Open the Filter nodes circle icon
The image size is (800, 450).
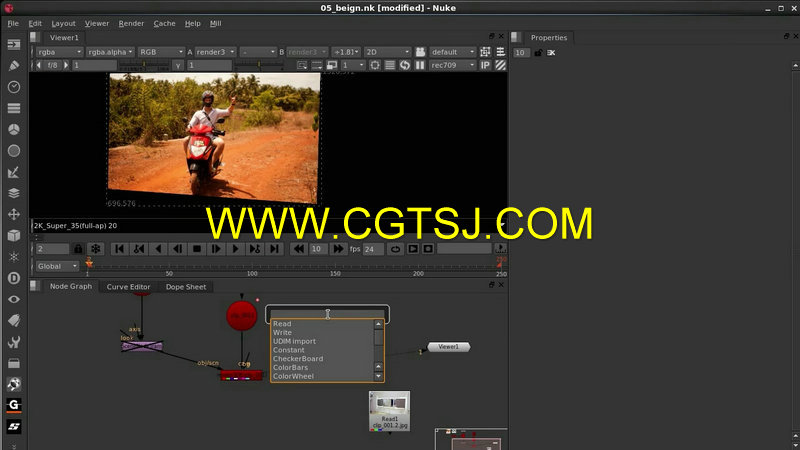pyautogui.click(x=14, y=151)
